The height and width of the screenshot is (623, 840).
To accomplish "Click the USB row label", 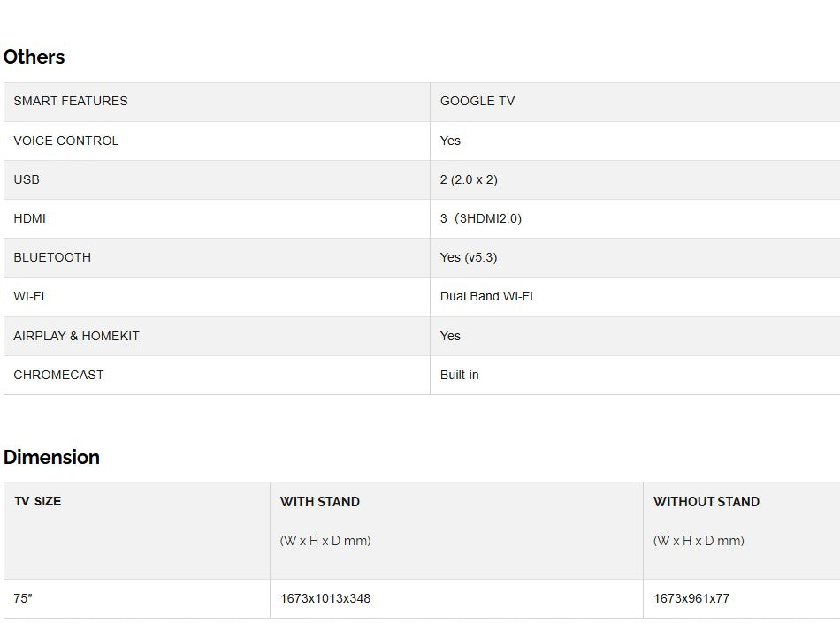I will tap(27, 179).
